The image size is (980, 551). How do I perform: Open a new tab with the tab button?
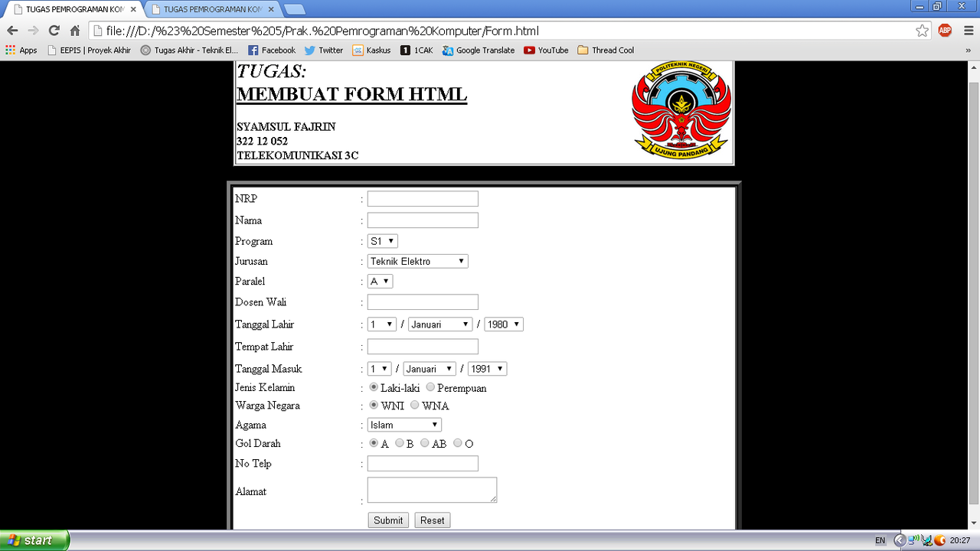[295, 9]
